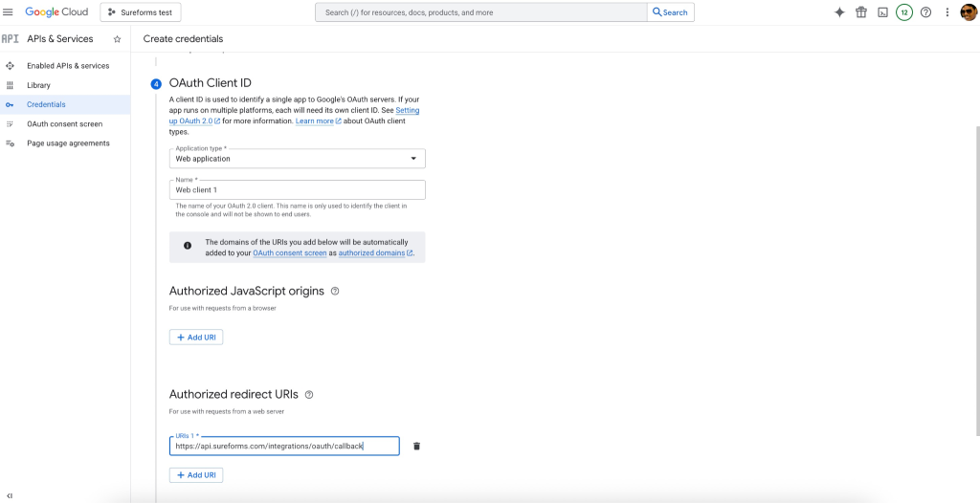Click the Library sidebar icon
Viewport: 980px width, 503px height.
click(10, 85)
